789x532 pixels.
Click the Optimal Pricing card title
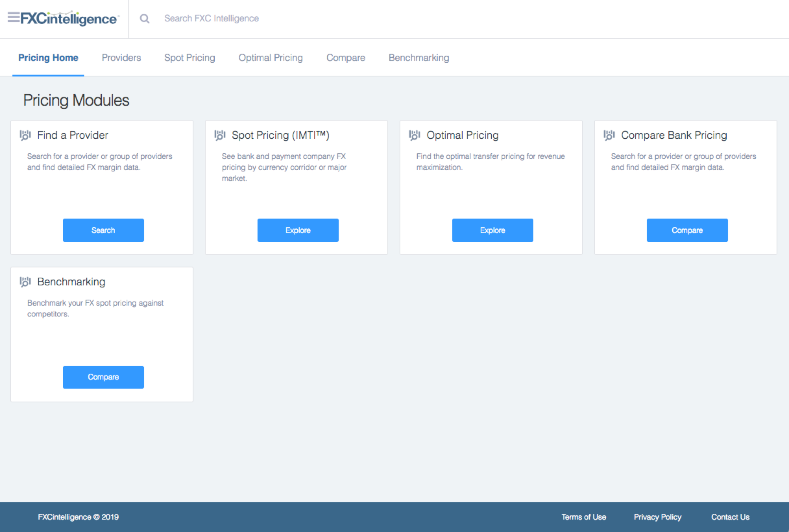click(463, 135)
